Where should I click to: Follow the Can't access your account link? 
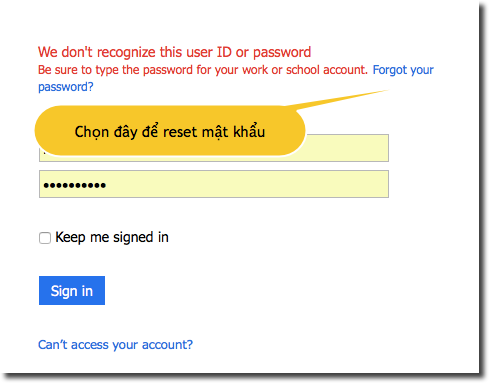point(115,345)
